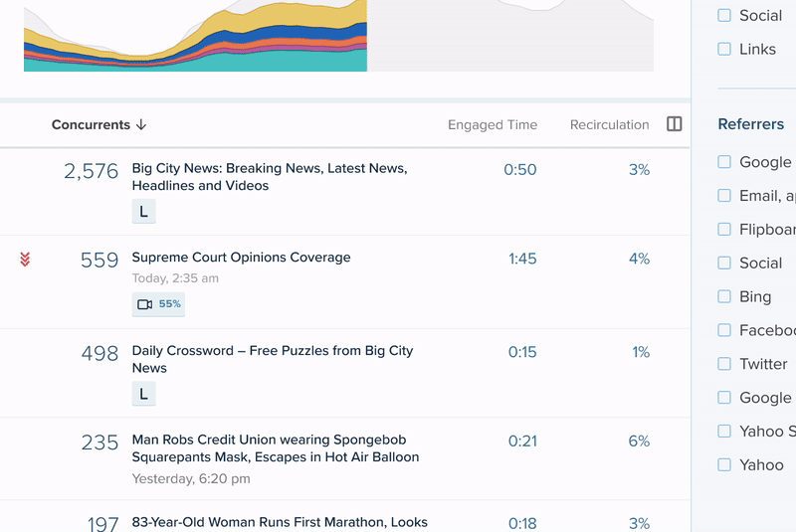
Task: Sort by Recirculation column
Action: coord(609,125)
